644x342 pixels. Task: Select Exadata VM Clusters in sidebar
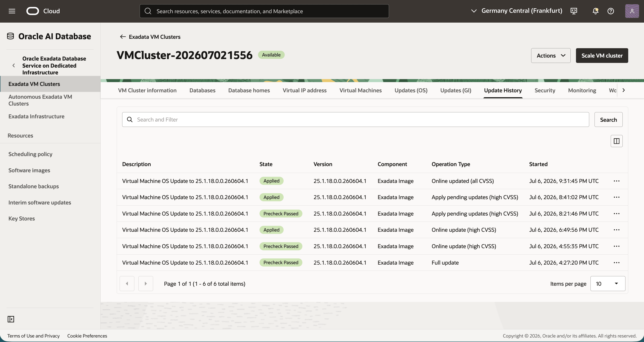click(50, 84)
